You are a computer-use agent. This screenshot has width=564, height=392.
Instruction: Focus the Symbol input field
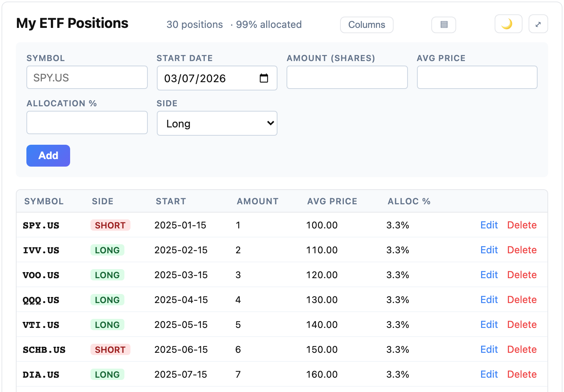click(87, 77)
